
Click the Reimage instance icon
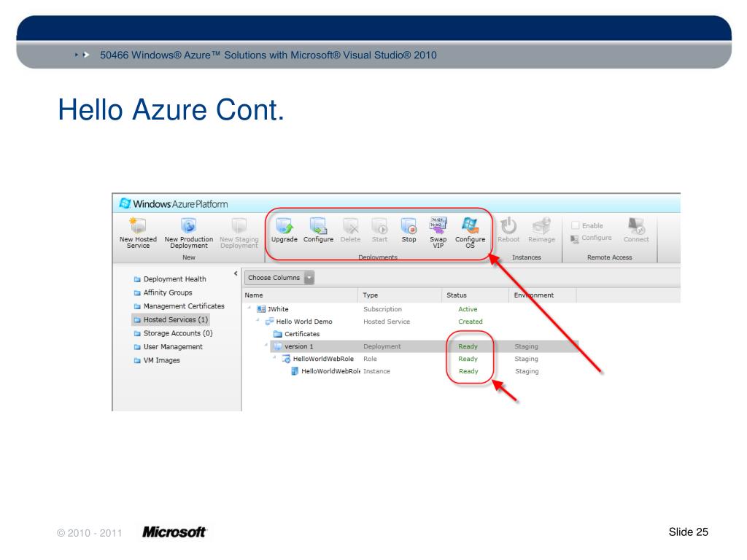pos(542,226)
